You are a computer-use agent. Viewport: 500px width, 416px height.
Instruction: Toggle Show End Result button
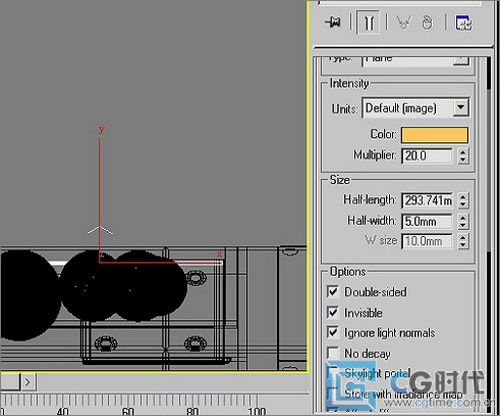click(x=369, y=23)
